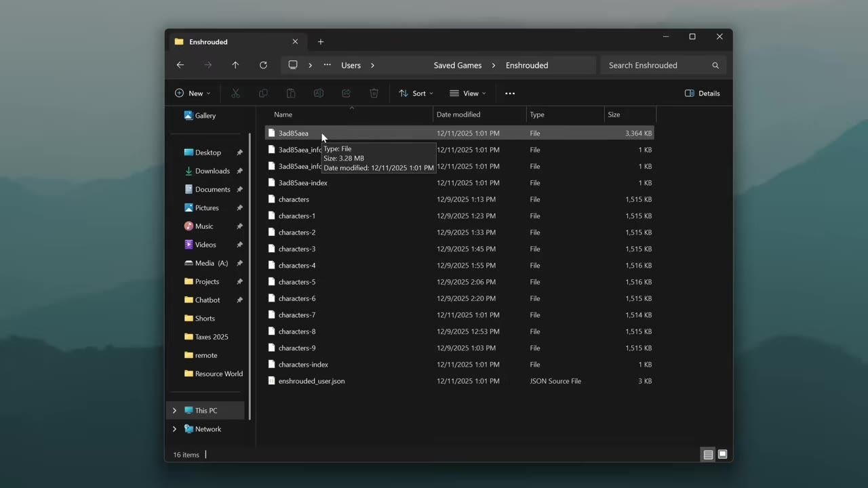Sort files by Type column header
This screenshot has width=868, height=488.
click(565, 115)
